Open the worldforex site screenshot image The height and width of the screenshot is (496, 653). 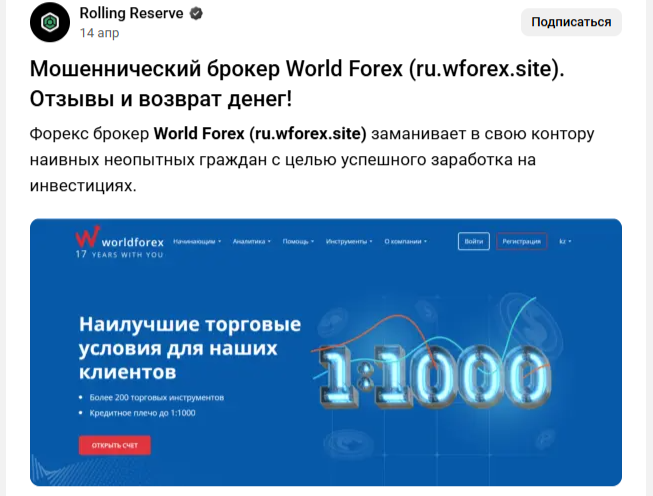click(x=326, y=352)
